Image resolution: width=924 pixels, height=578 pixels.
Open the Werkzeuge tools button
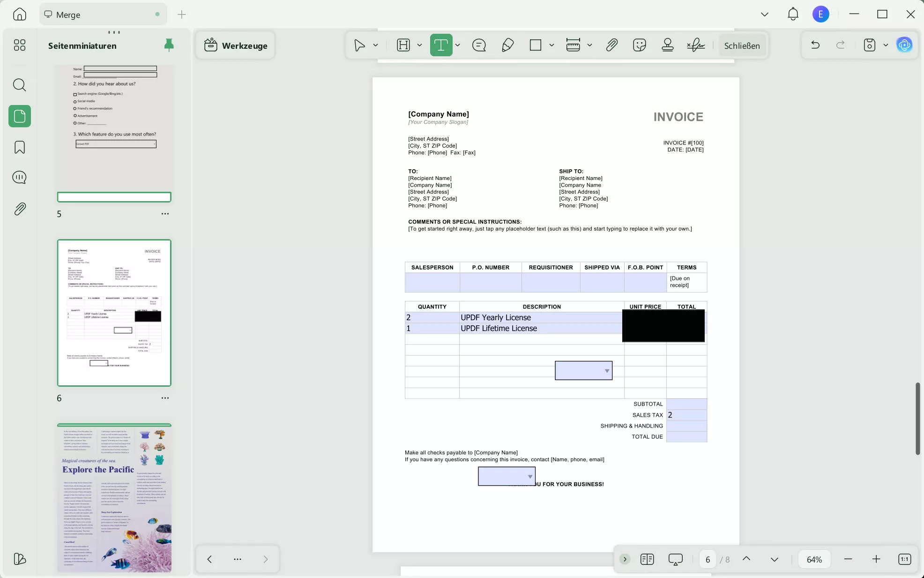tap(236, 45)
